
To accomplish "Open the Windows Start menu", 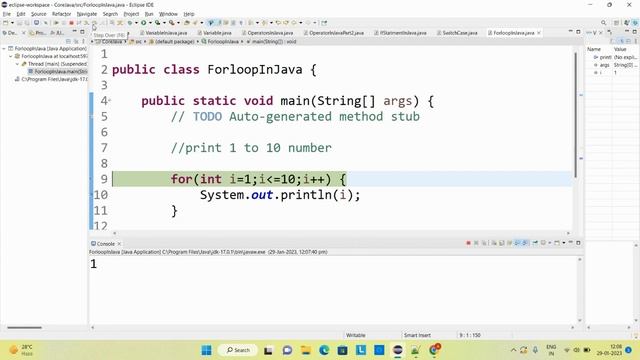I will click(207, 350).
